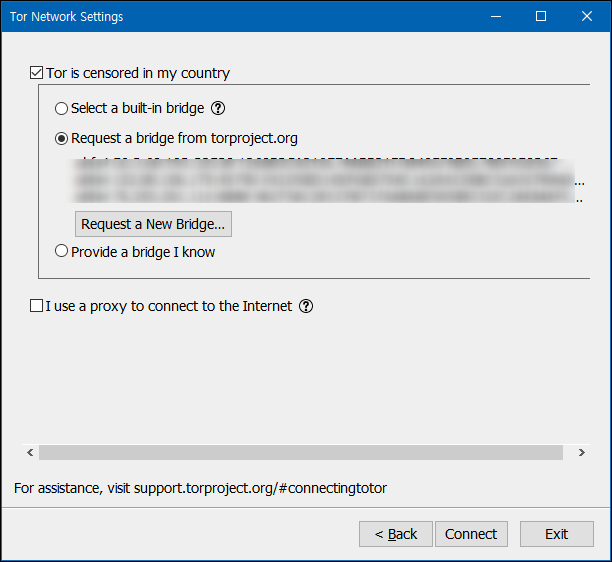The height and width of the screenshot is (562, 612).
Task: Click the Exit button
Action: (557, 534)
